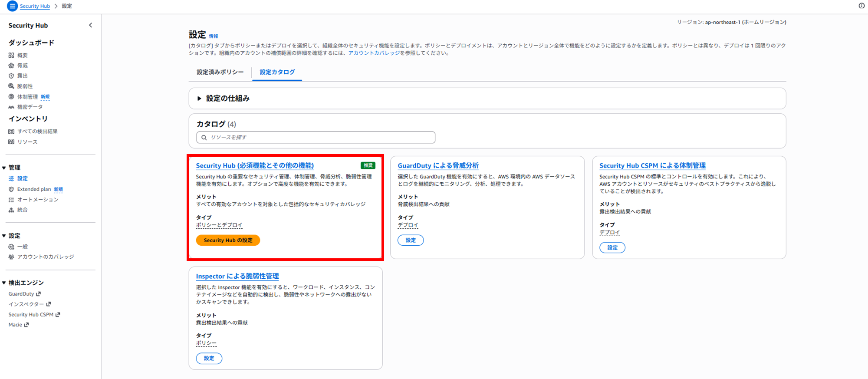
Task: Click the 設定 sliders icon under 管理
Action: (11, 178)
